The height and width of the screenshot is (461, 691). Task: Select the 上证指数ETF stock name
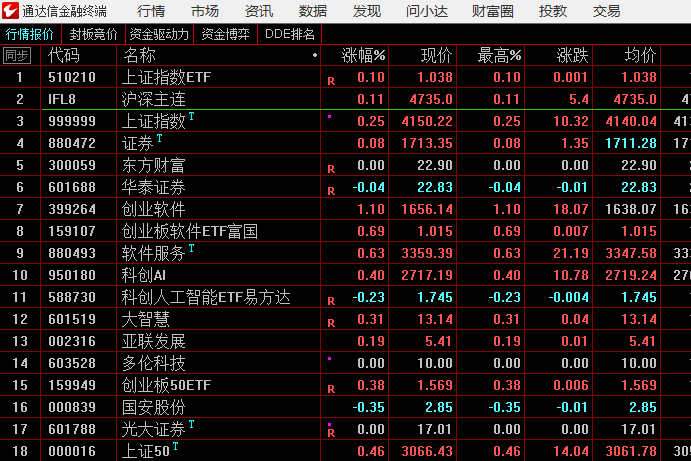pos(167,78)
